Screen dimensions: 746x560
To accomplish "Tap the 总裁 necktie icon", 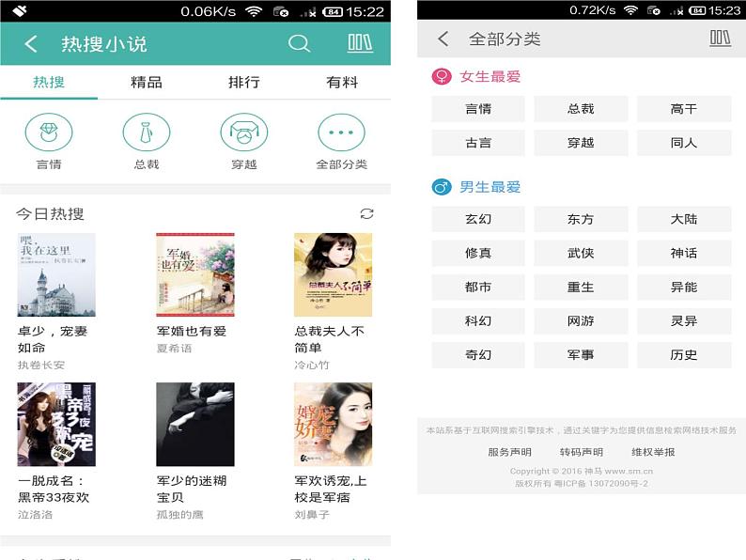I will pos(147,133).
